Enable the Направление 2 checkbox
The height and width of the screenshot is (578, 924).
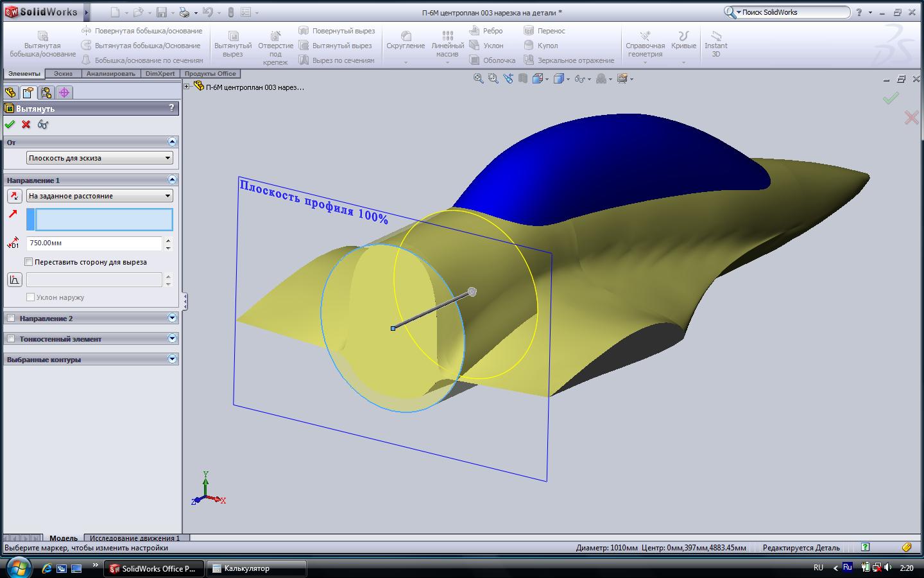(x=11, y=319)
